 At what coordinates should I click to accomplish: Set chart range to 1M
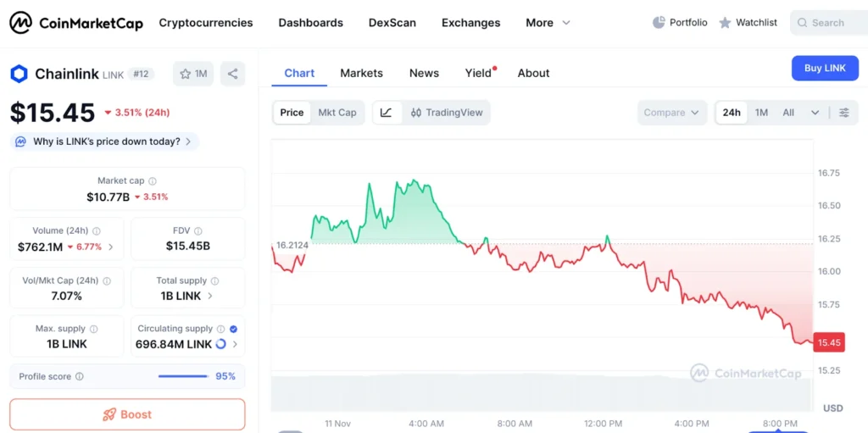(x=761, y=113)
